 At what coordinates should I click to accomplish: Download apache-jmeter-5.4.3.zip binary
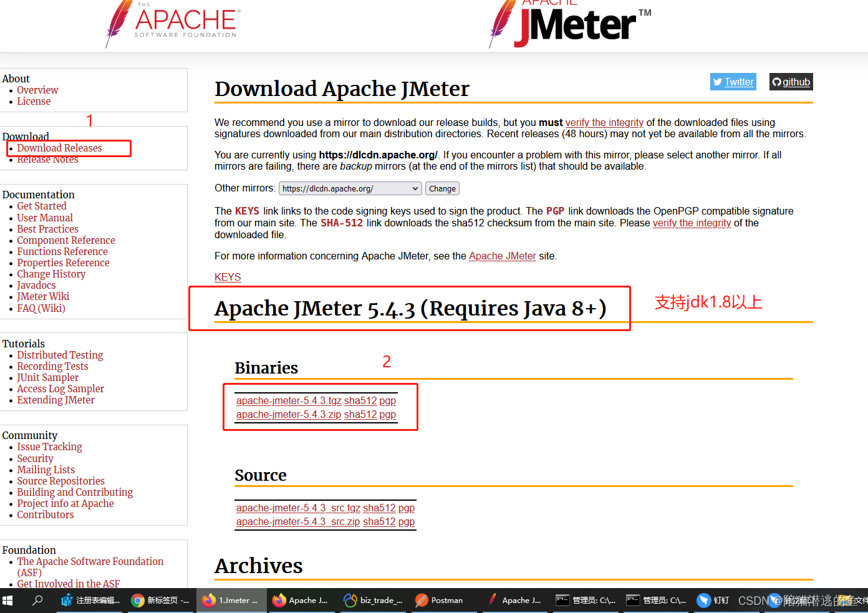click(289, 414)
